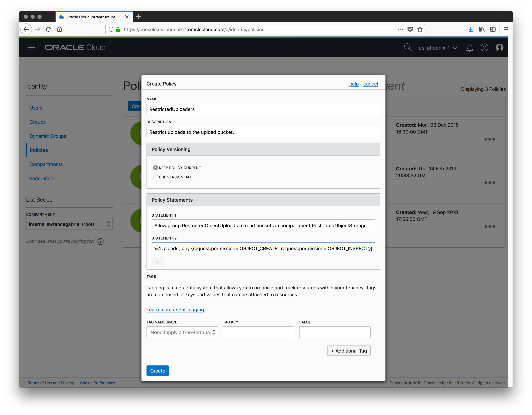Open the user profile avatar menu

(x=499, y=47)
